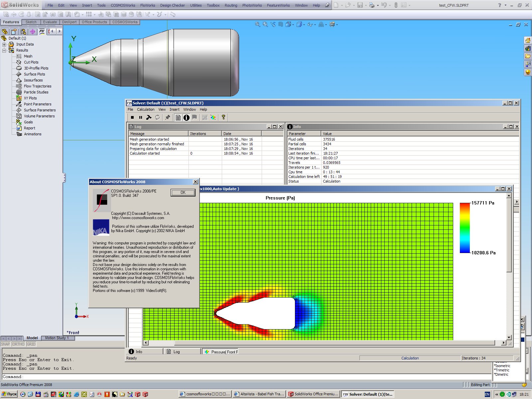Switch to the Info pane button at solver bottom
The height and width of the screenshot is (399, 532).
point(145,351)
